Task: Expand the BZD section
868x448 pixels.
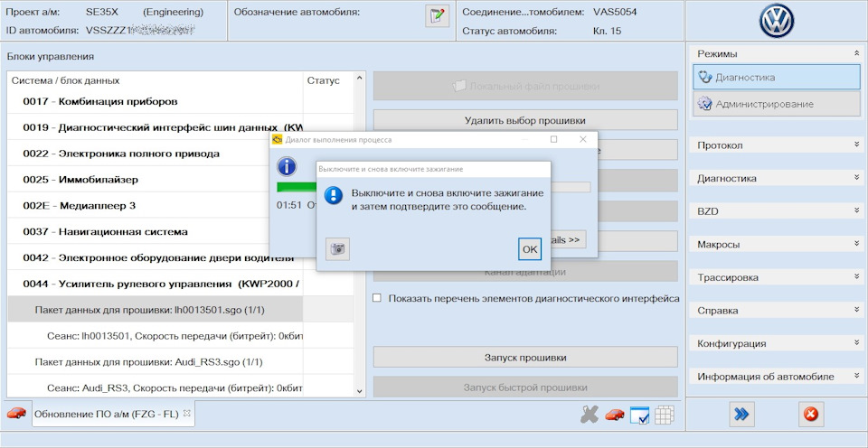Action: click(856, 211)
